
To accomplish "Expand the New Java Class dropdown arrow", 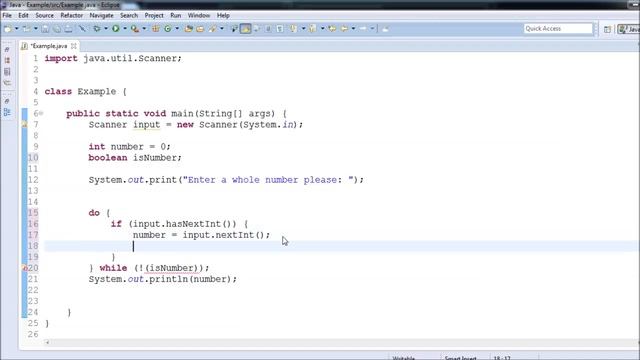I will click(x=177, y=29).
